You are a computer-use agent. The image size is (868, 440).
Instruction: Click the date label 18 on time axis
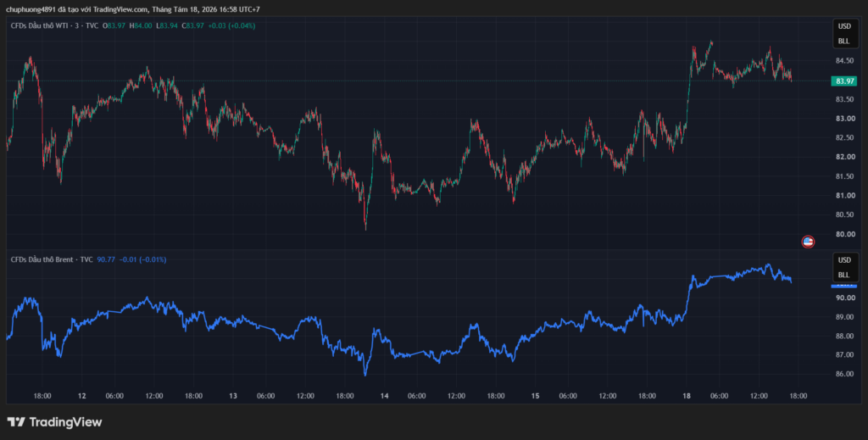687,396
